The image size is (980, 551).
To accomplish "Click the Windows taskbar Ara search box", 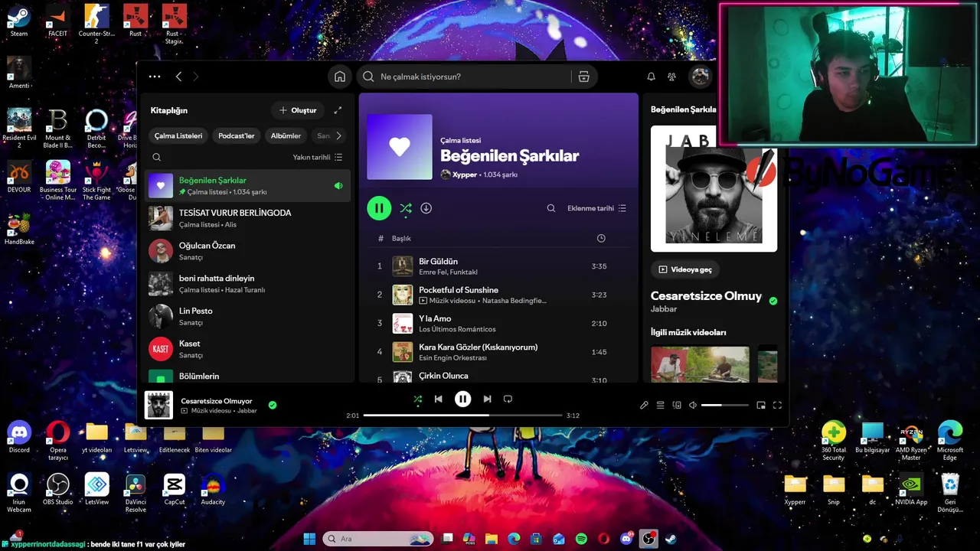I will [378, 539].
